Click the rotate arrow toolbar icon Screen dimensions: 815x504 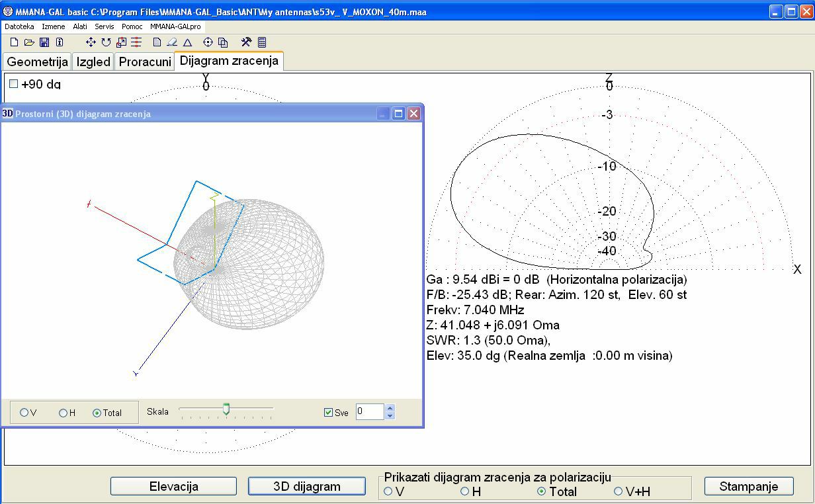click(x=106, y=42)
